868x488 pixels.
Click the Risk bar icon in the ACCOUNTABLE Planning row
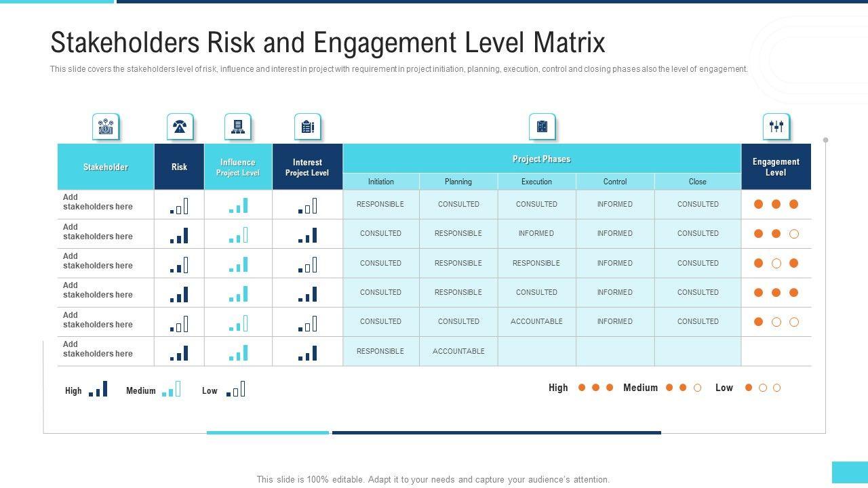pos(179,352)
